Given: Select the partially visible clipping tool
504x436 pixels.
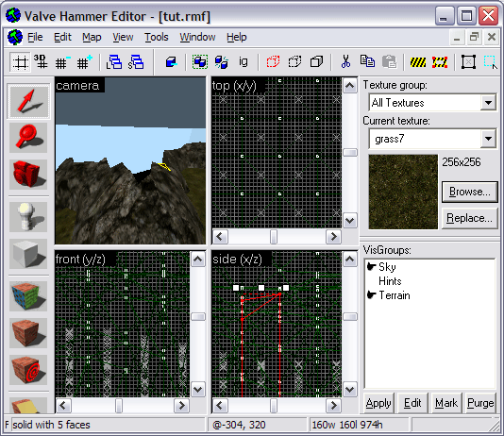Looking at the screenshot, I should pos(28,406).
